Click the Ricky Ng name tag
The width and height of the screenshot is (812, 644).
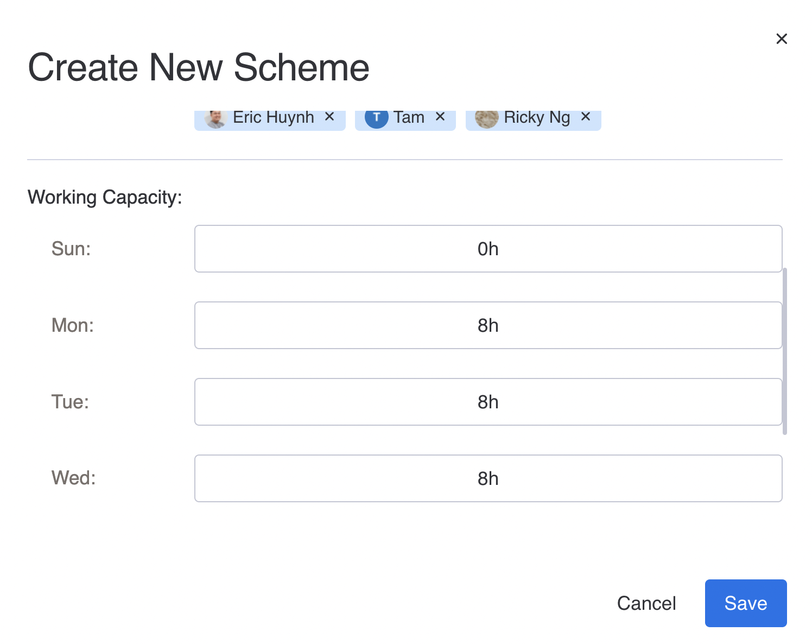point(537,117)
